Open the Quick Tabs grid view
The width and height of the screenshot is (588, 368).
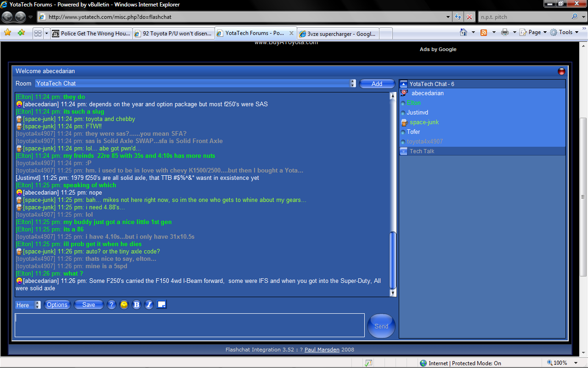point(38,33)
